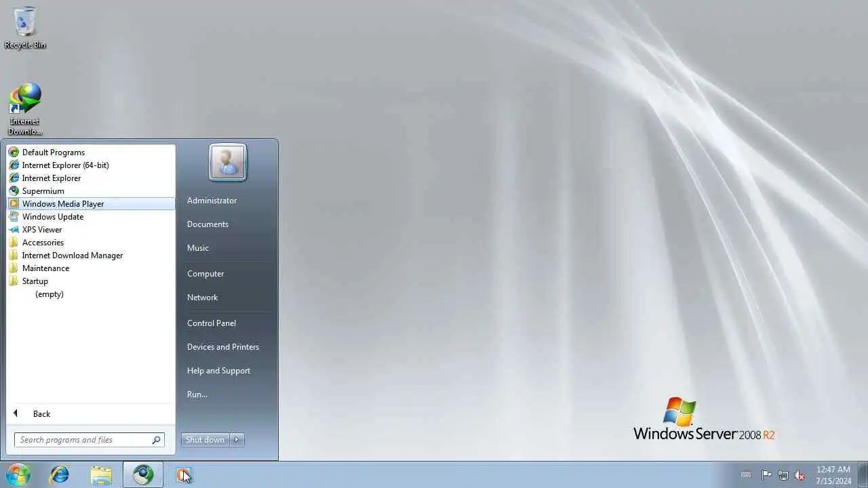Click the Windows Update icon
Viewport: 868px width, 488px height.
pos(14,217)
